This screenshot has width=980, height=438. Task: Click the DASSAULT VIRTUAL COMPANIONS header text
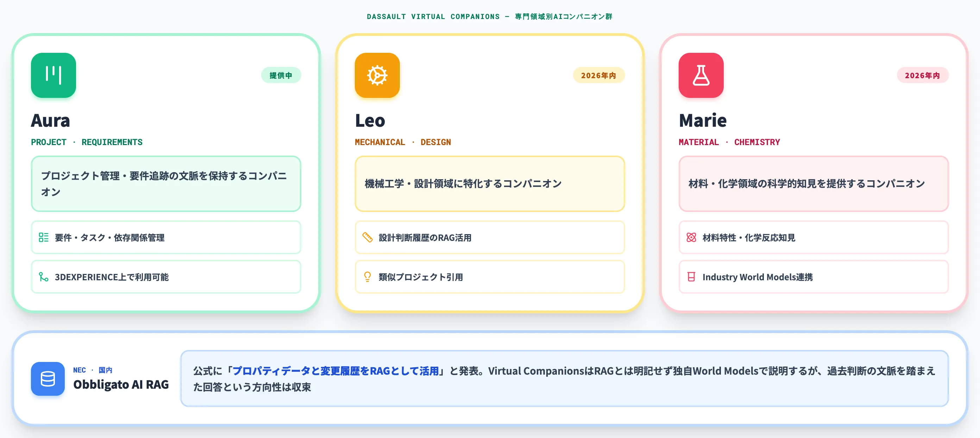490,16
